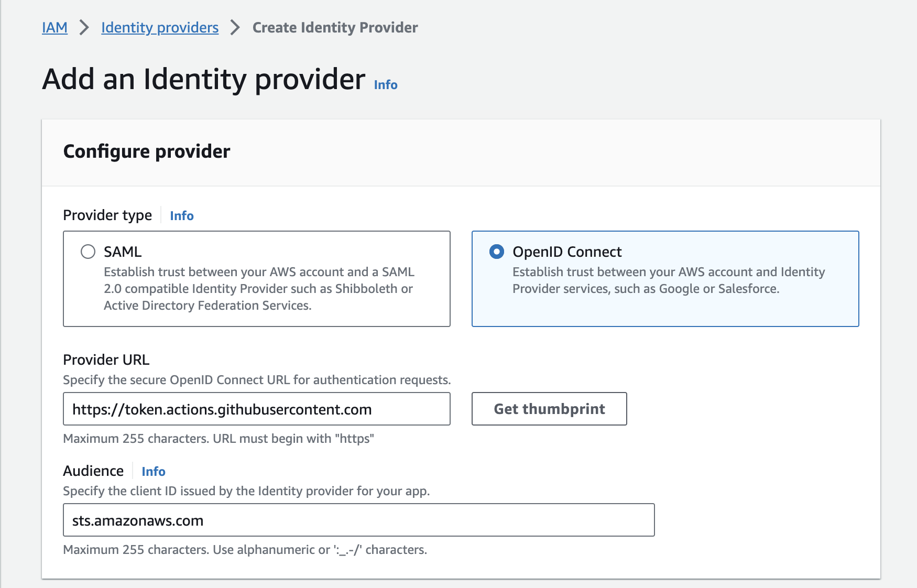Go to the Identity providers breadcrumb

pyautogui.click(x=160, y=27)
